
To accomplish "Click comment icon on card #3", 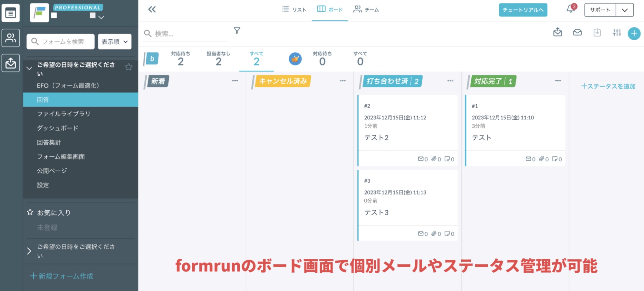I will pos(447,233).
